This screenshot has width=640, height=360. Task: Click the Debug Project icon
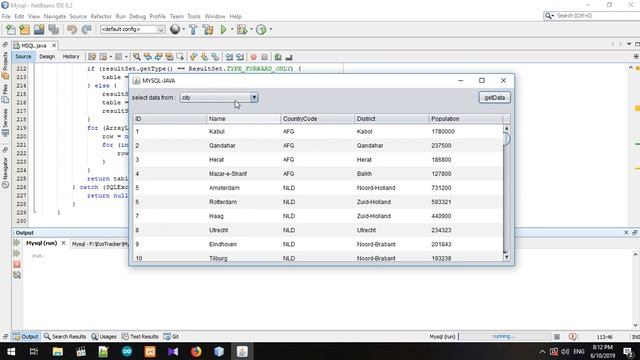coord(242,29)
